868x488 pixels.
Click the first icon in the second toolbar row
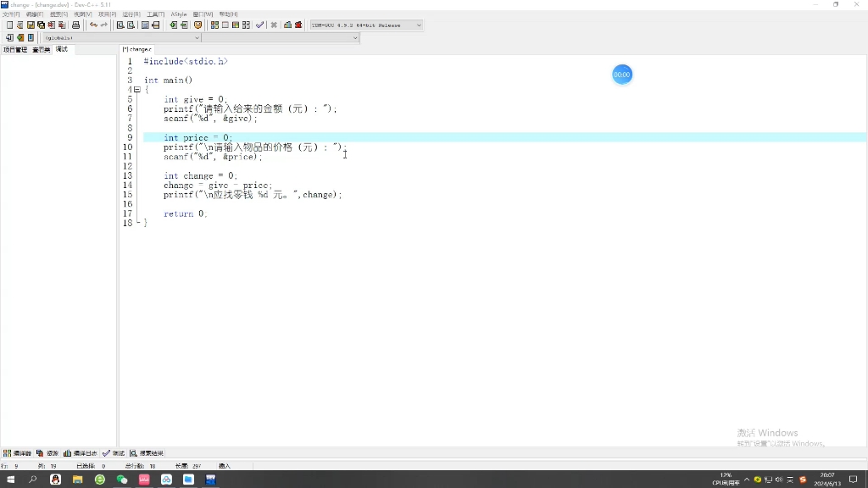coord(9,37)
